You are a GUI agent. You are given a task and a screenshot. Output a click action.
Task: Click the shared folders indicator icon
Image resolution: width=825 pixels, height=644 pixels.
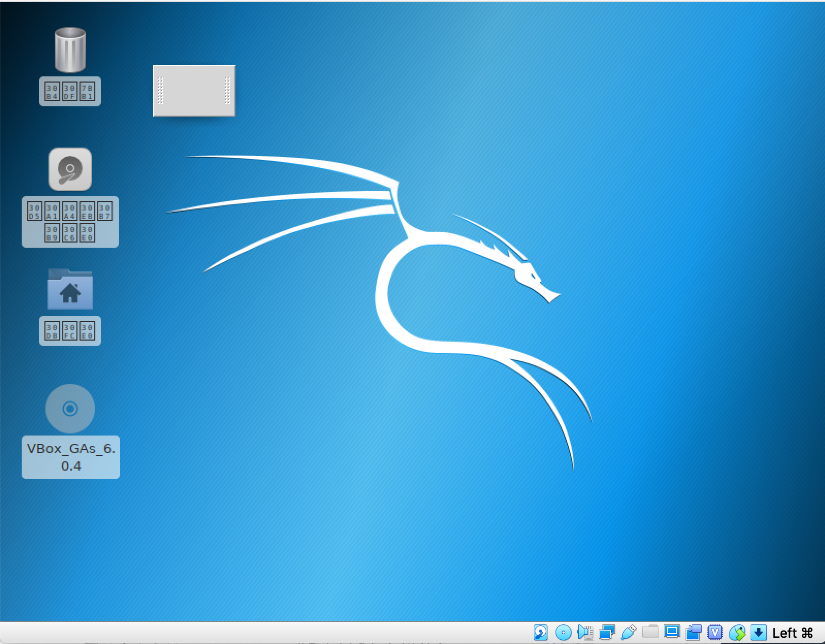(x=651, y=631)
